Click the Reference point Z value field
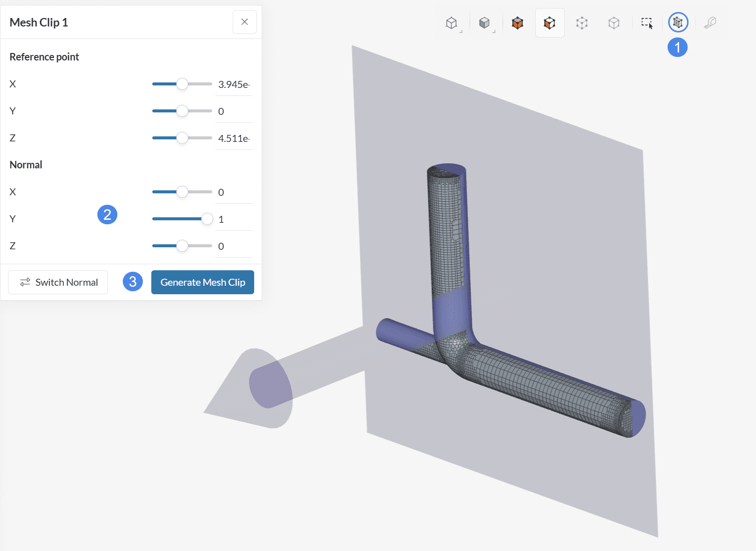 234,138
